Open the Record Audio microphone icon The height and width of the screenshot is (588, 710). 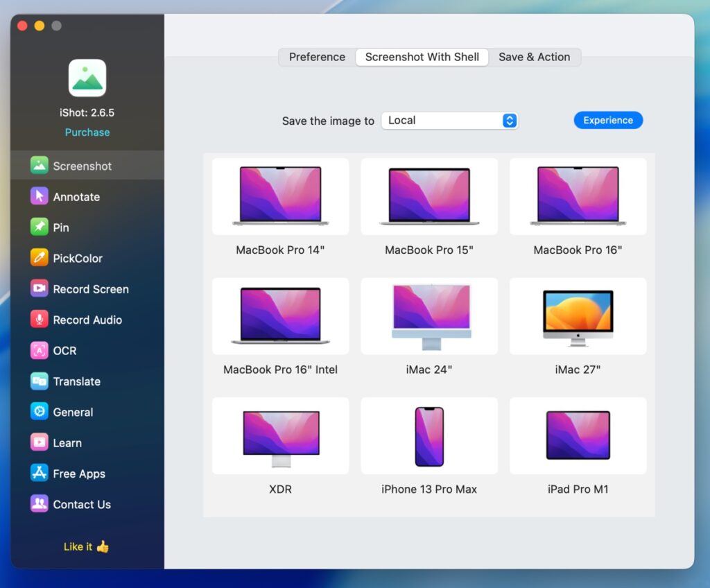coord(40,320)
